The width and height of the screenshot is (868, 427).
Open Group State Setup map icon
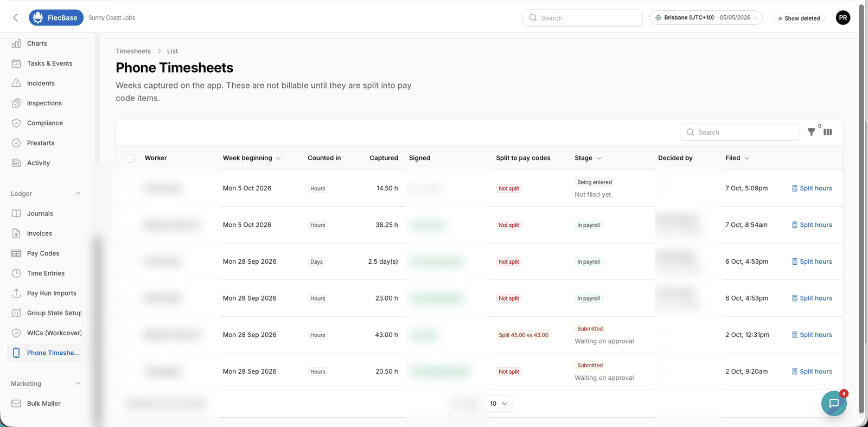(16, 313)
